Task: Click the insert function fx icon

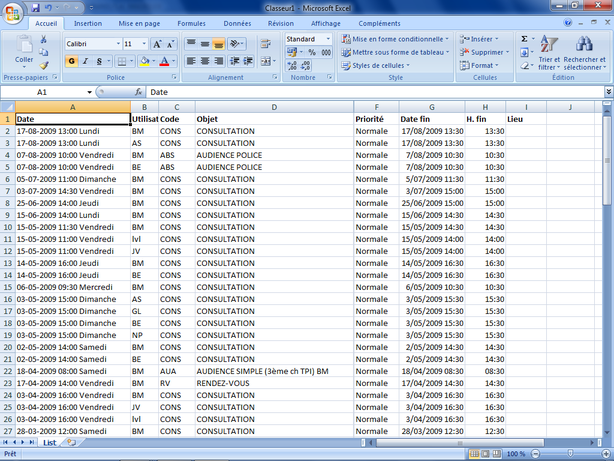Action: (x=137, y=92)
